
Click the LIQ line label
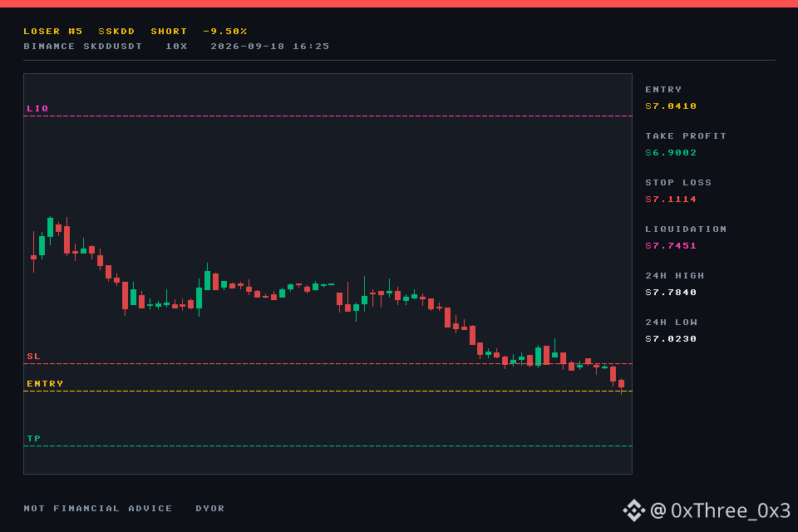37,108
